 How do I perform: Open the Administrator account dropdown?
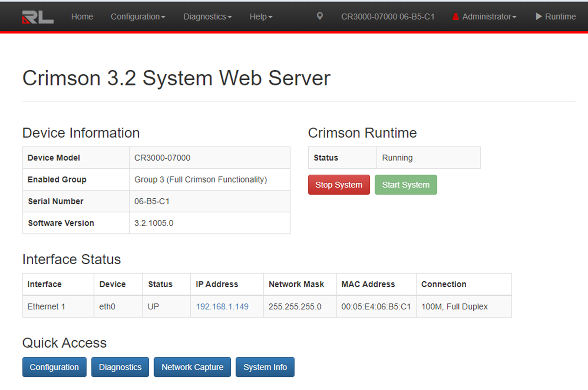point(489,17)
